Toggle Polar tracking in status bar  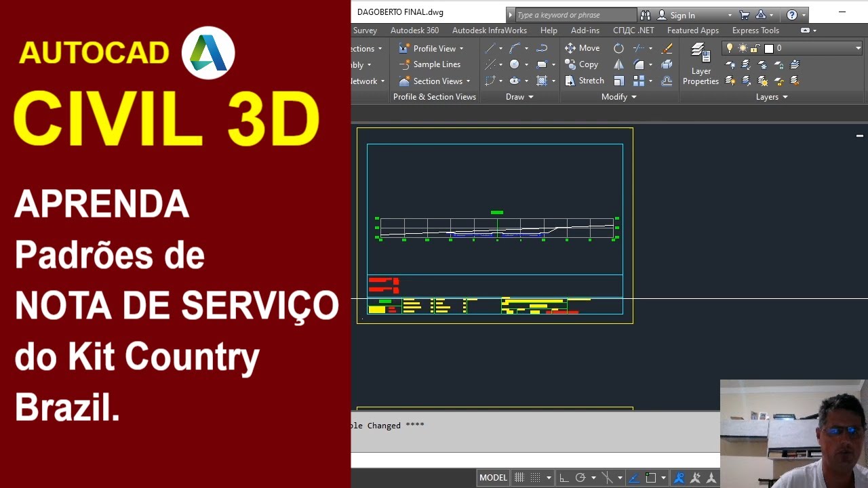(580, 478)
